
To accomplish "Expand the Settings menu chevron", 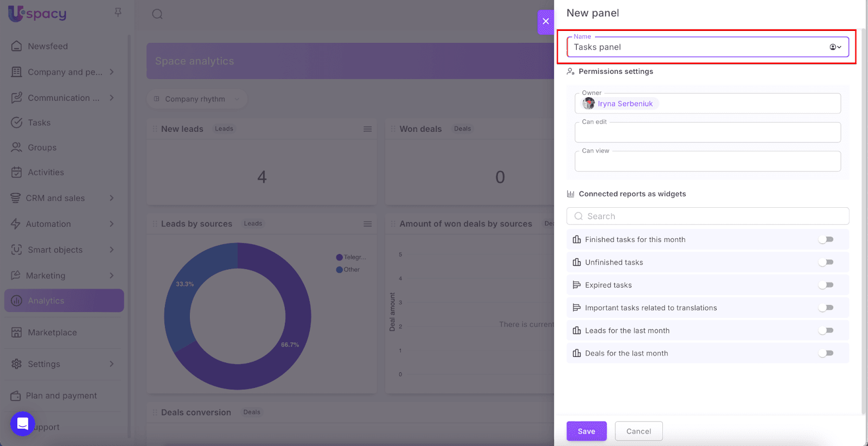I will pyautogui.click(x=112, y=364).
